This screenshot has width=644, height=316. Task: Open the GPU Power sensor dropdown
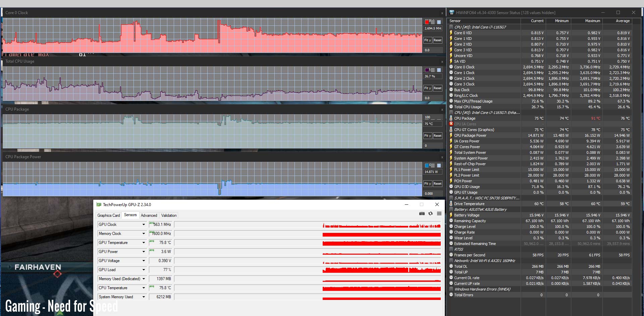[x=144, y=252]
